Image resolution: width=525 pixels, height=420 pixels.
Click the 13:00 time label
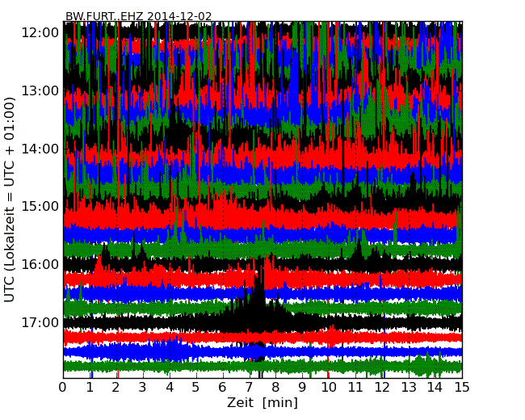[x=40, y=90]
